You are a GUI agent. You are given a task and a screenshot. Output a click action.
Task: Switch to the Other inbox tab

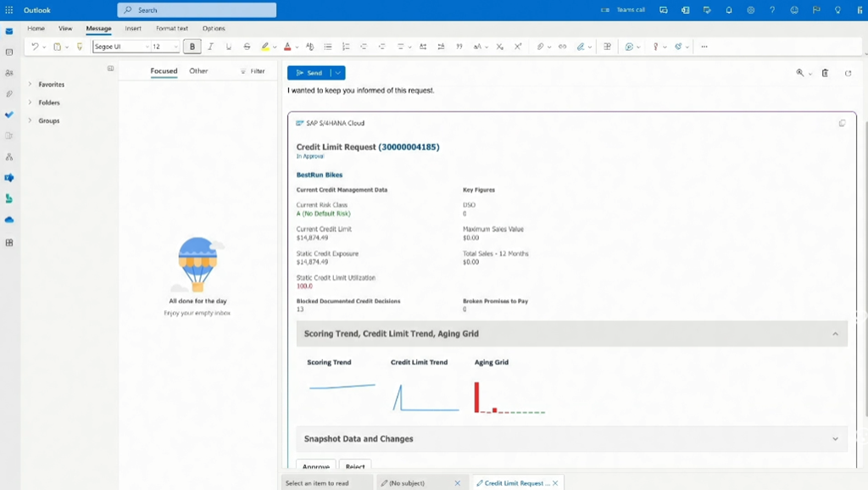pos(198,71)
